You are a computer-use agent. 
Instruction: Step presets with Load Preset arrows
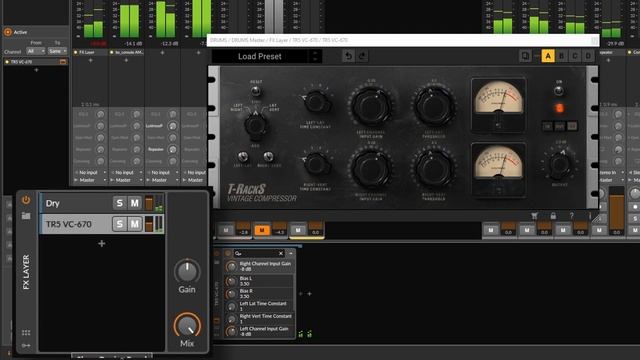[x=315, y=56]
